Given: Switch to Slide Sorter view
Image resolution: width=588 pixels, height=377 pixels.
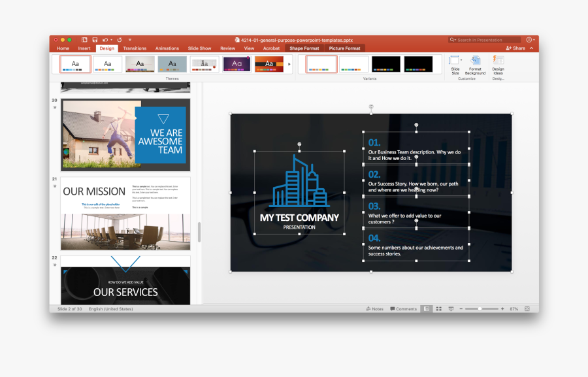Looking at the screenshot, I should coord(438,308).
